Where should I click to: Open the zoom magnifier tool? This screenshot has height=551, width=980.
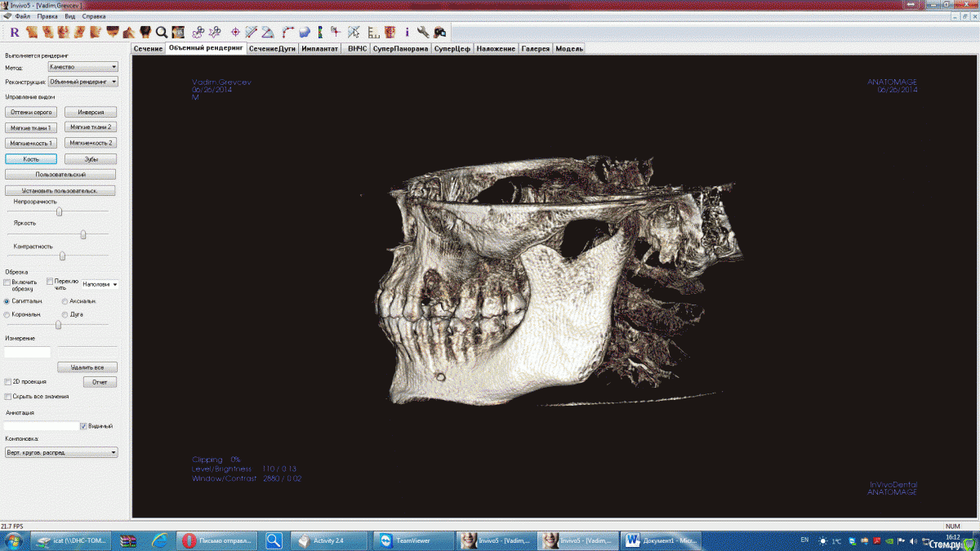coord(161,32)
